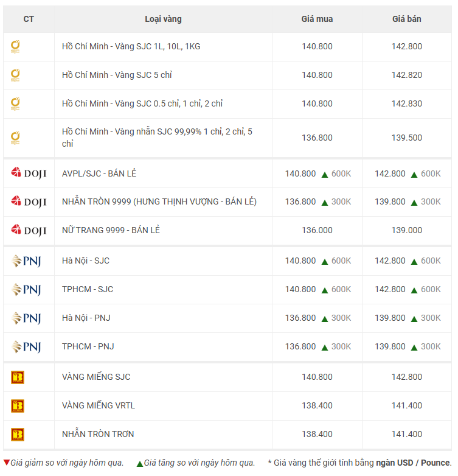Click PNJ logo in TPHCM - PNJ row
The width and height of the screenshot is (458, 476).
point(26,347)
